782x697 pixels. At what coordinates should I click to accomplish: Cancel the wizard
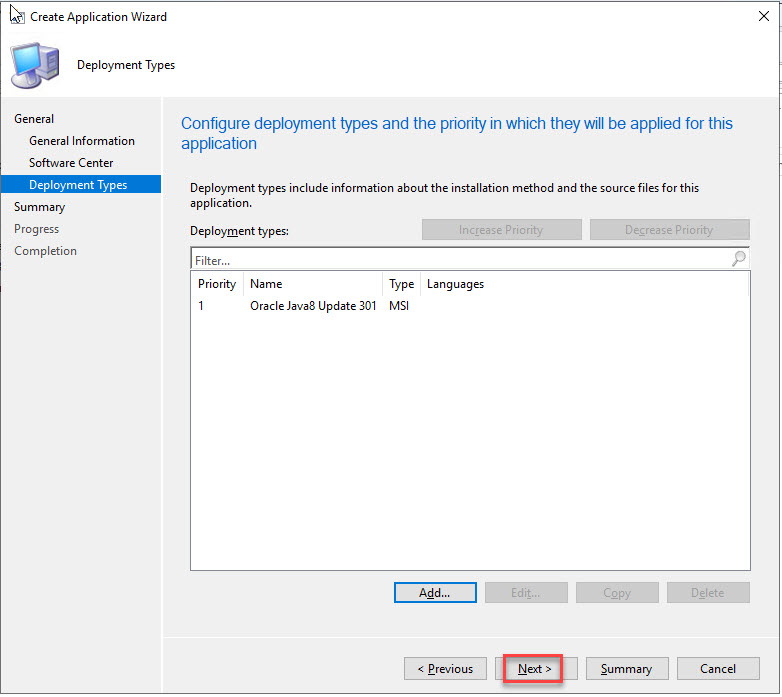coord(717,669)
